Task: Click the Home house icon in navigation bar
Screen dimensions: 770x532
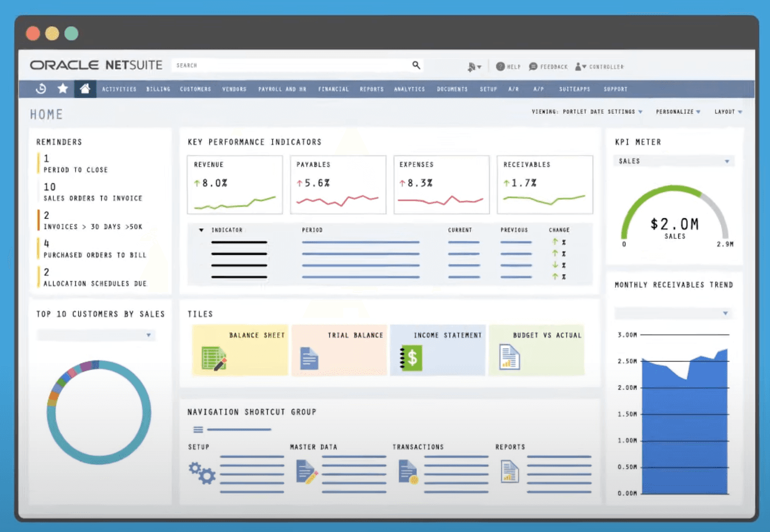Action: [x=85, y=88]
